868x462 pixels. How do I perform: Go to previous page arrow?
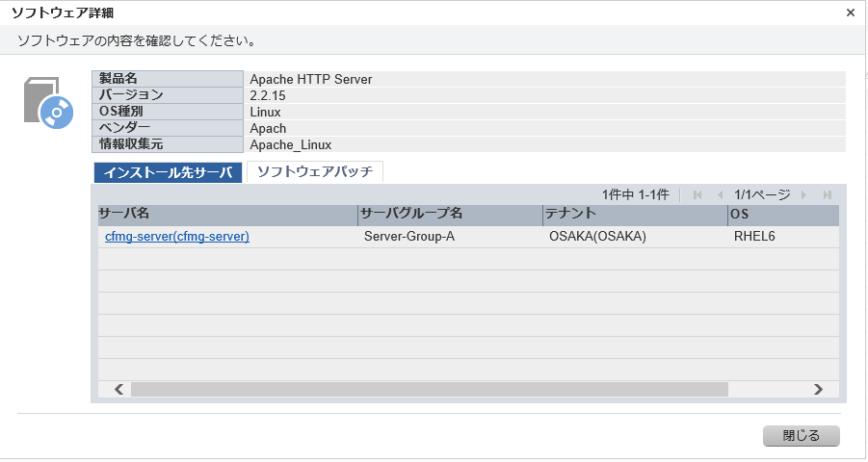[x=721, y=194]
